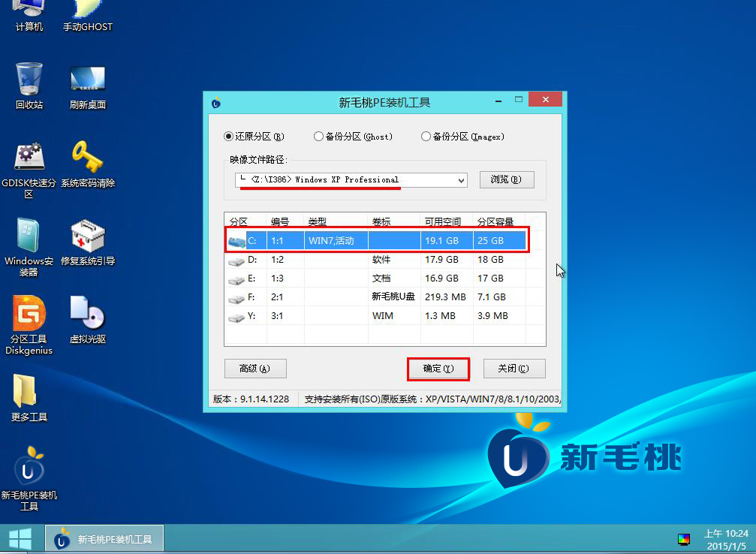This screenshot has height=554, width=756.
Task: Click the 高级(A) advanced button
Action: tap(255, 369)
